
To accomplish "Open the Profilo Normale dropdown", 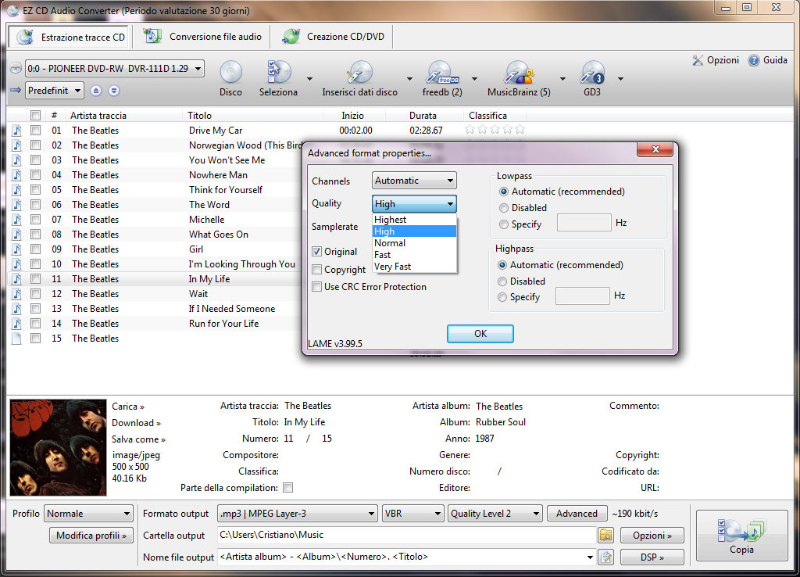I will 89,514.
